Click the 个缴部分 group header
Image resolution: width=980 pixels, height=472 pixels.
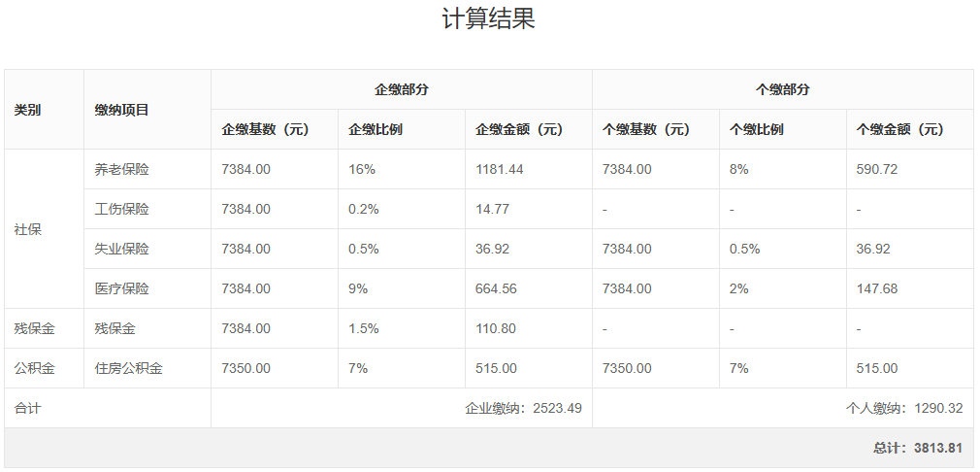coord(782,89)
